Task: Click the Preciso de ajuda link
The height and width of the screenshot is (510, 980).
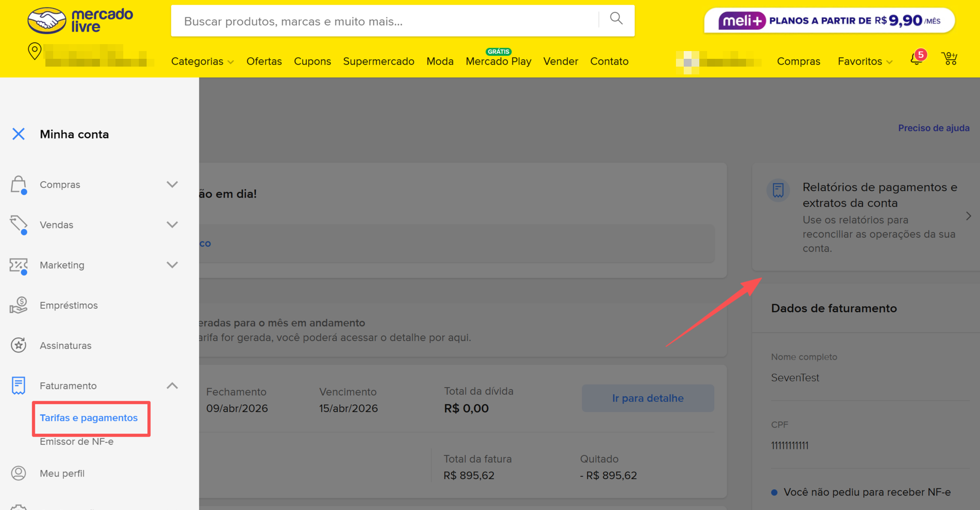Action: coord(934,128)
